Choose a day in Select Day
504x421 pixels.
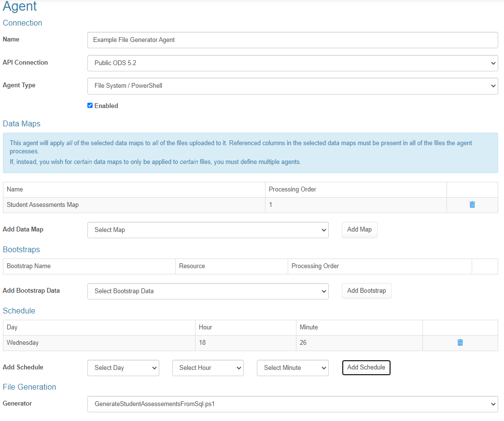point(123,367)
